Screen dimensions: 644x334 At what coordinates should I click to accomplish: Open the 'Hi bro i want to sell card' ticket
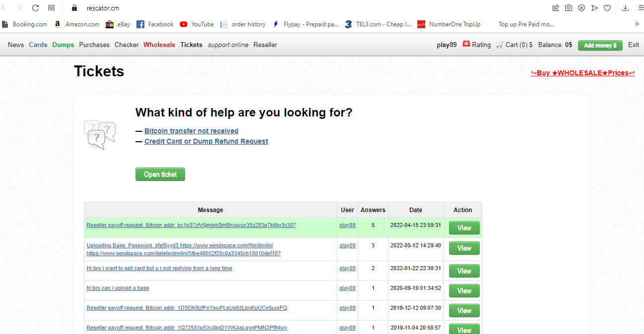pos(159,268)
